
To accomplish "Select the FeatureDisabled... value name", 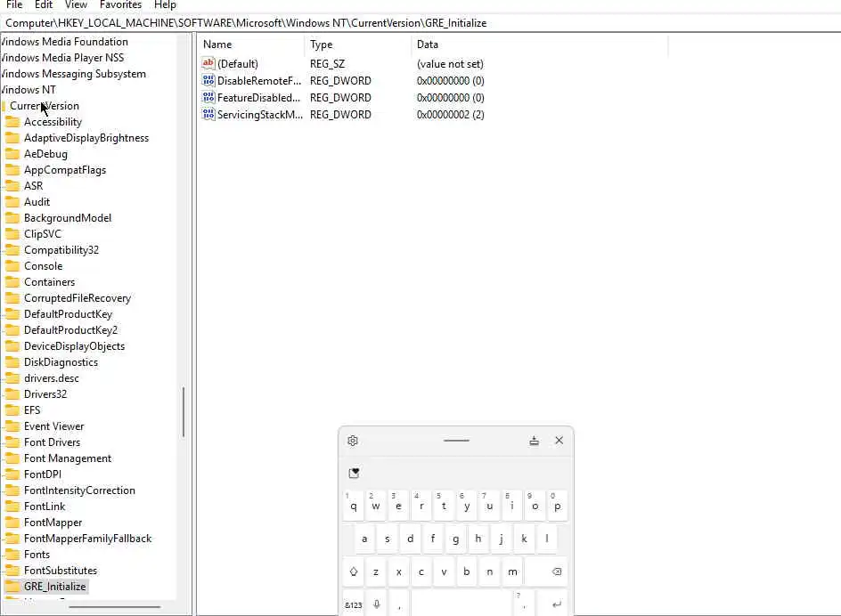I will click(258, 98).
